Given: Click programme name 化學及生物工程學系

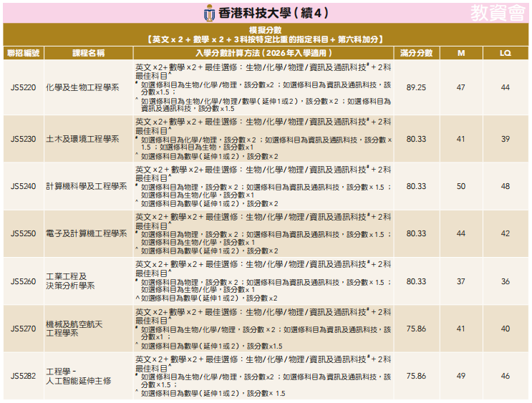Looking at the screenshot, I should (82, 87).
